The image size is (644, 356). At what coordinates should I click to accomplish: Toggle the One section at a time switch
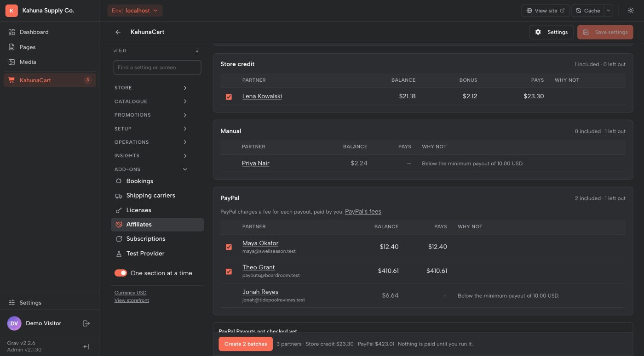(x=121, y=273)
